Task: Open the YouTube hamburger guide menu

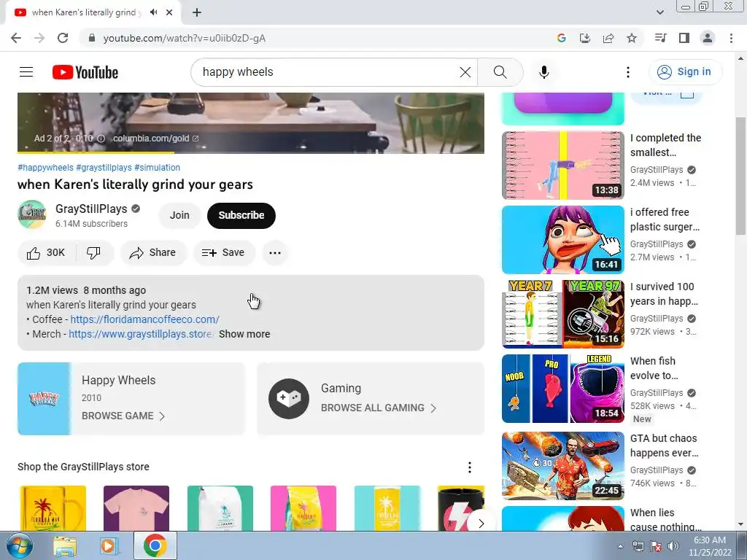Action: click(x=26, y=72)
